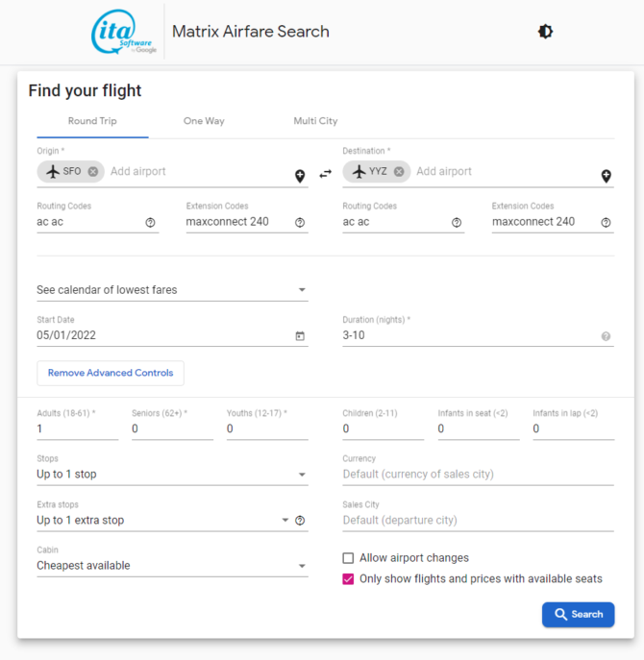
Task: Remove the SFO origin airport chip
Action: coord(92,172)
